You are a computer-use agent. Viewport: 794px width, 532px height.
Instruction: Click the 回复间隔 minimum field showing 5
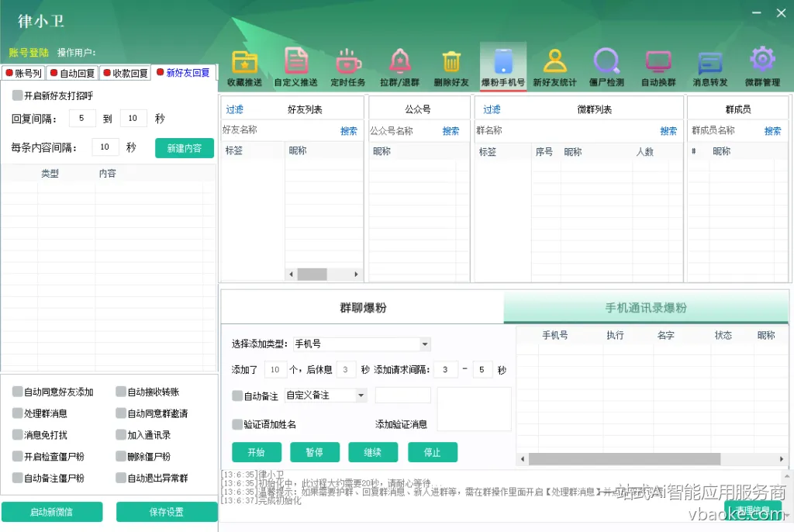tap(81, 118)
